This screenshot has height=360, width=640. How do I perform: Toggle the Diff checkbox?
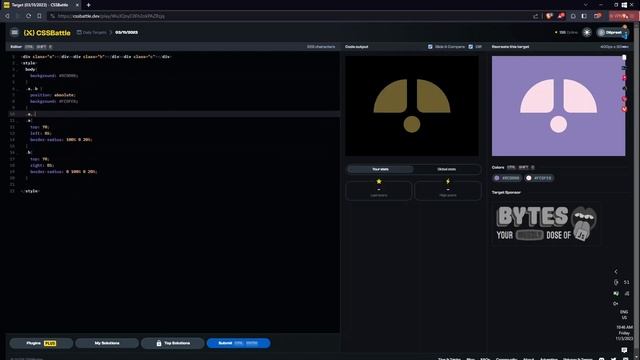[471, 47]
